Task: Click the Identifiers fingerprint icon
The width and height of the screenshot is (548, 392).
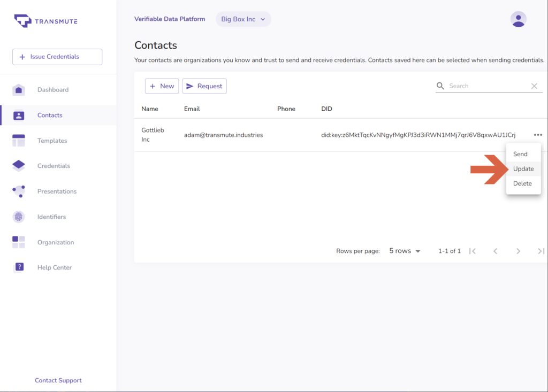Action: tap(19, 217)
